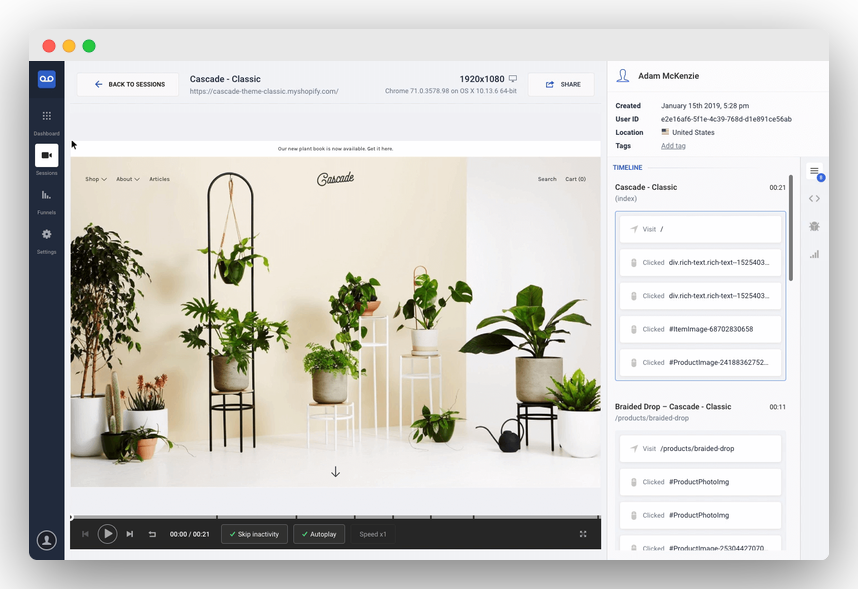The image size is (858, 589).
Task: Select the bar chart stats panel icon
Action: coord(814,254)
